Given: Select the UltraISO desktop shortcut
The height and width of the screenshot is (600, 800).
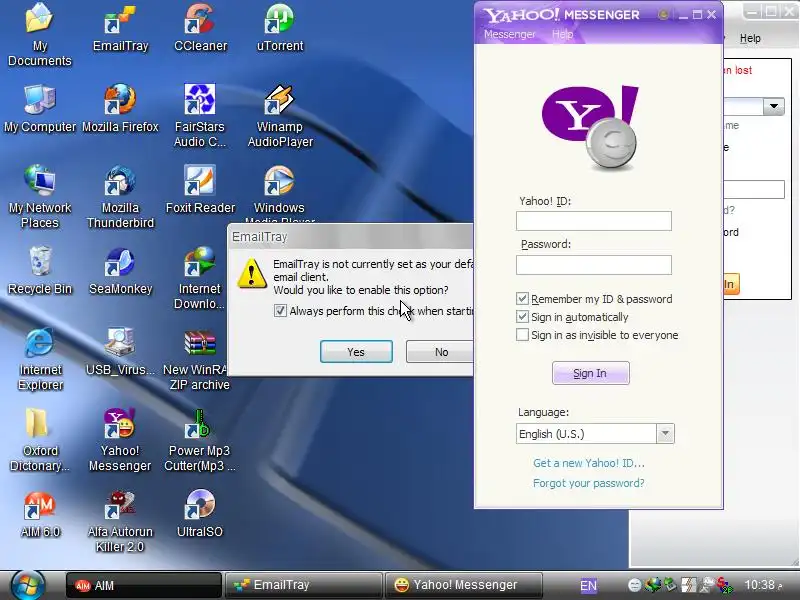Looking at the screenshot, I should tap(200, 514).
